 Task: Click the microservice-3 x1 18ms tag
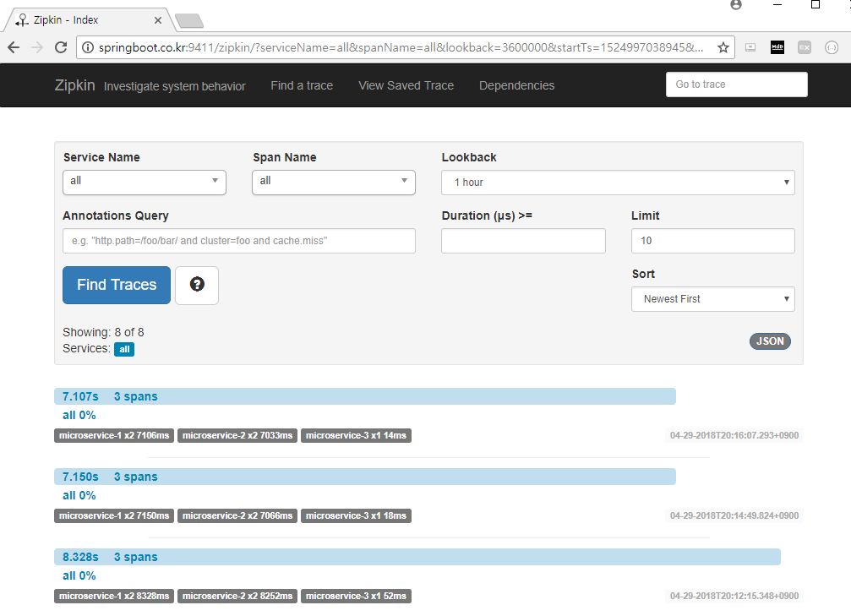tap(356, 515)
